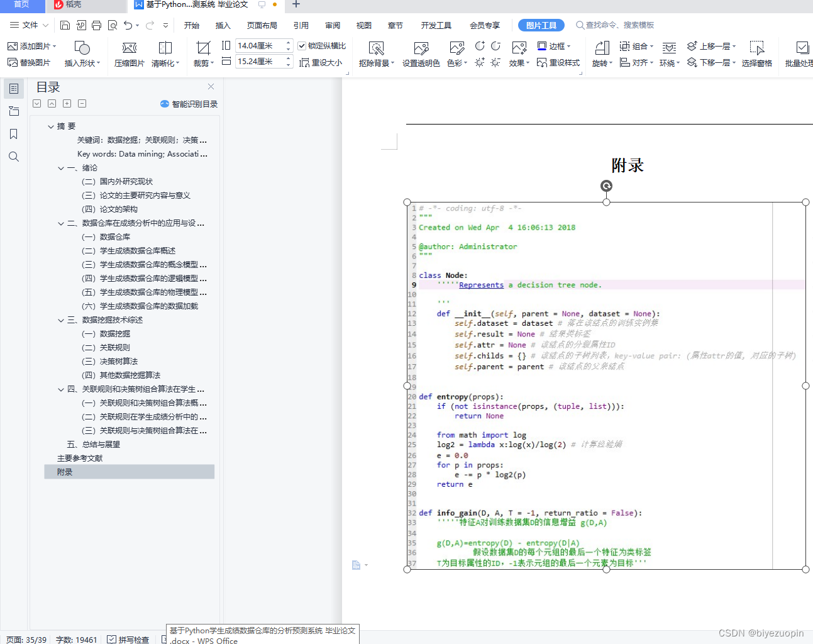
Task: Open 边框 border dropdown
Action: [554, 46]
